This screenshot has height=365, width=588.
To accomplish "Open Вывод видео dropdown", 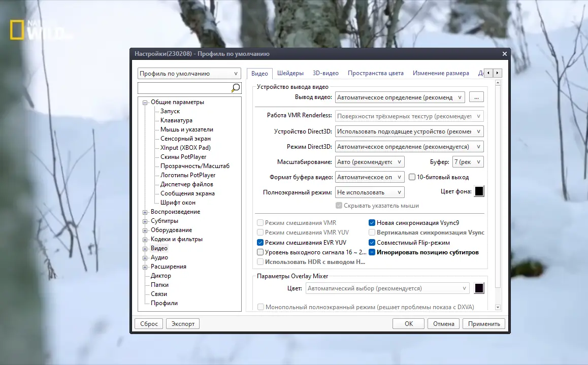I will click(x=400, y=97).
